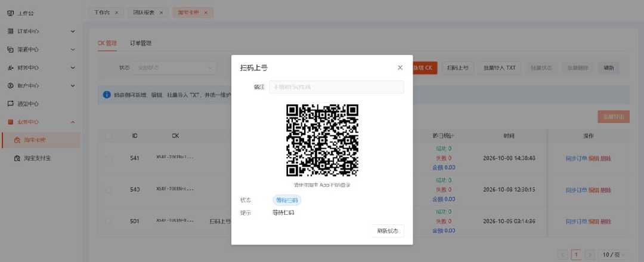
Task: Click the 账户中心 user icon in sidebar
Action: tap(11, 85)
